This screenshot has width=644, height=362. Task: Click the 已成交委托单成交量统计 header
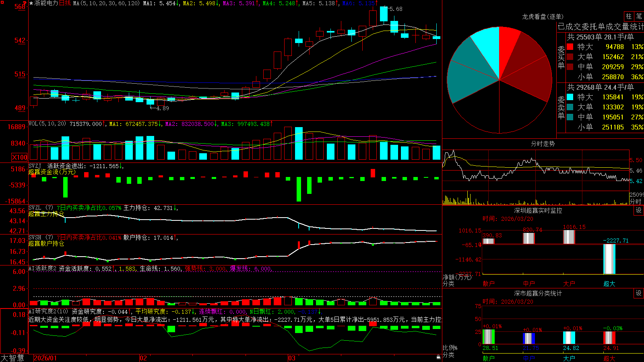601,27
